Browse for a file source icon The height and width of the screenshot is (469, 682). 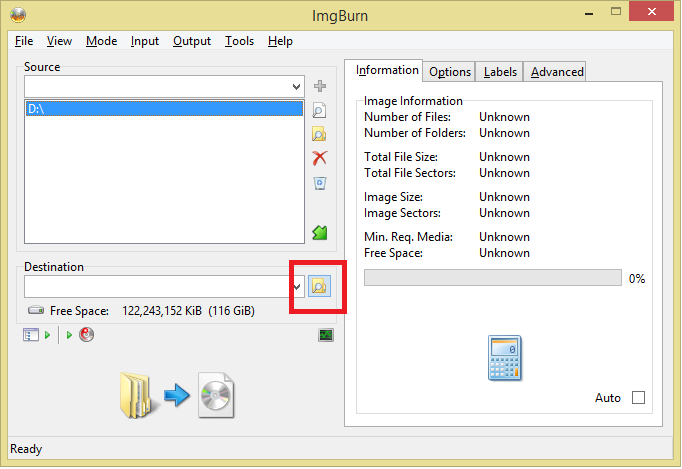tap(319, 111)
